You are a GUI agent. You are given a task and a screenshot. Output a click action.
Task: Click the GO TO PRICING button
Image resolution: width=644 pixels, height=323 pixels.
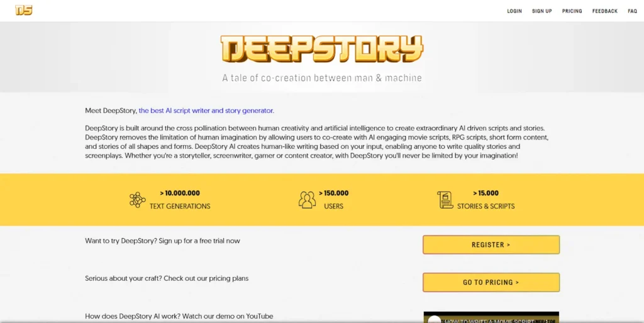click(x=491, y=282)
